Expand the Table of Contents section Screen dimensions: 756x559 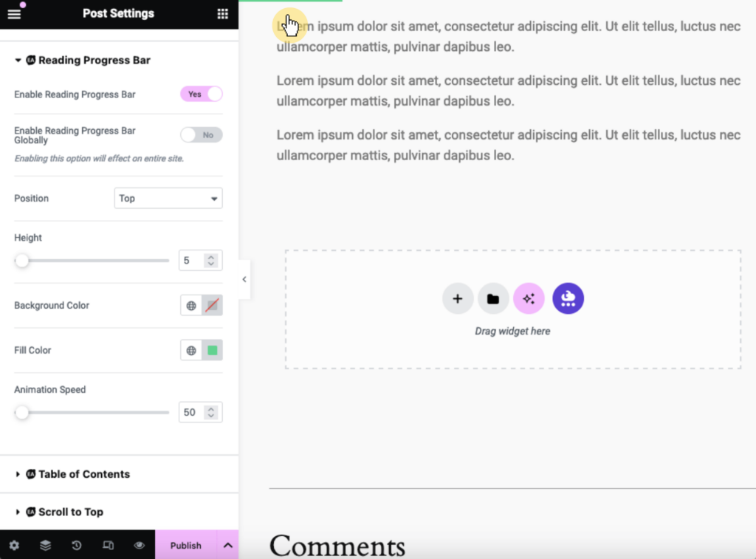click(x=18, y=474)
